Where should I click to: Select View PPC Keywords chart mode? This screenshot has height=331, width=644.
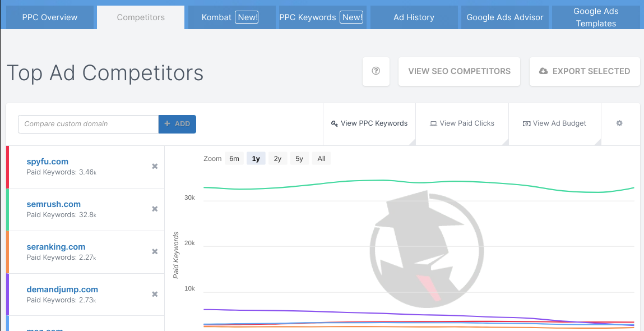pyautogui.click(x=369, y=123)
